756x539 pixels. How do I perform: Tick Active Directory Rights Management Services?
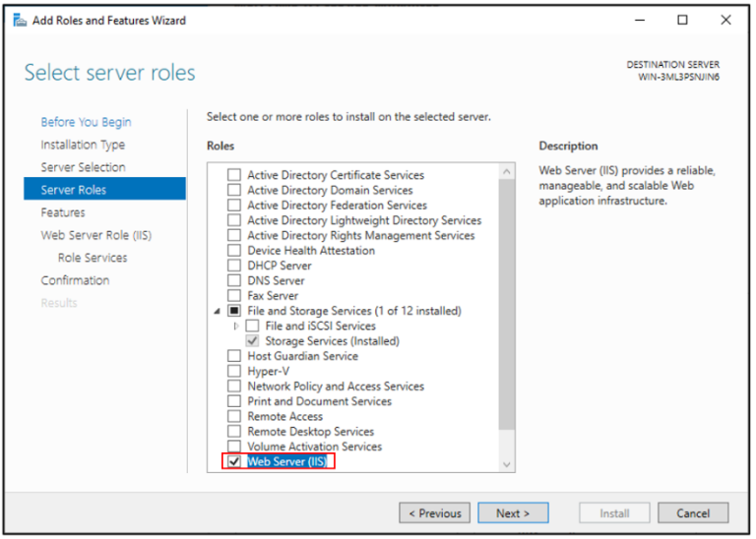pos(234,235)
